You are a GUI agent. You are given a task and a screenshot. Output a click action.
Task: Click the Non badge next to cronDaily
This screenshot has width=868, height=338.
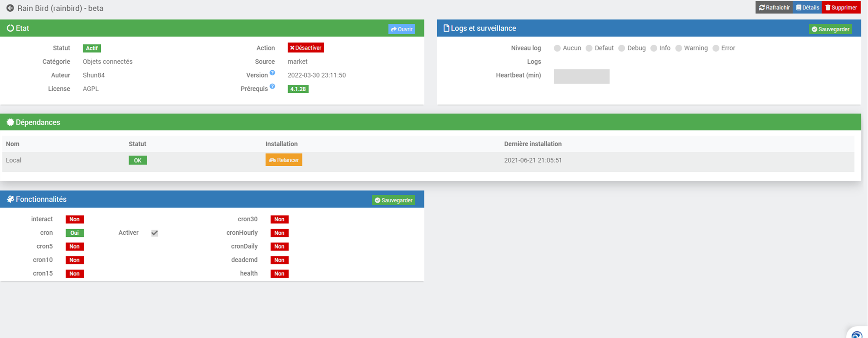click(x=279, y=246)
